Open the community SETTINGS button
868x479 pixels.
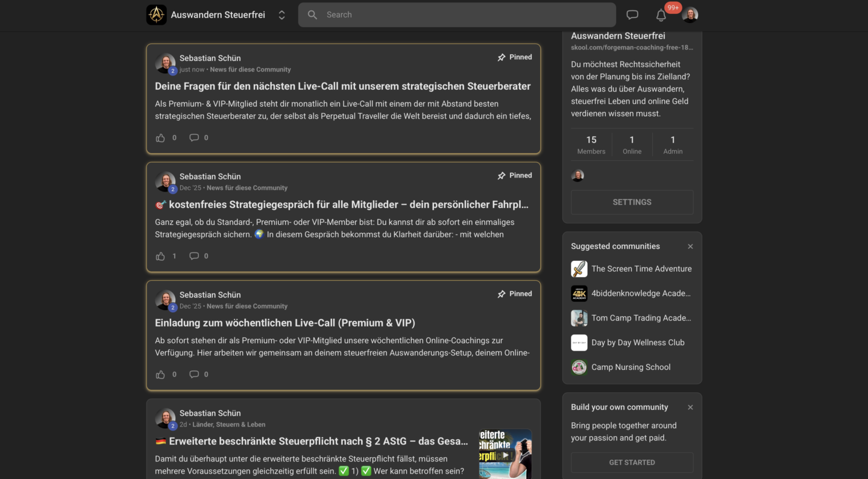click(632, 202)
